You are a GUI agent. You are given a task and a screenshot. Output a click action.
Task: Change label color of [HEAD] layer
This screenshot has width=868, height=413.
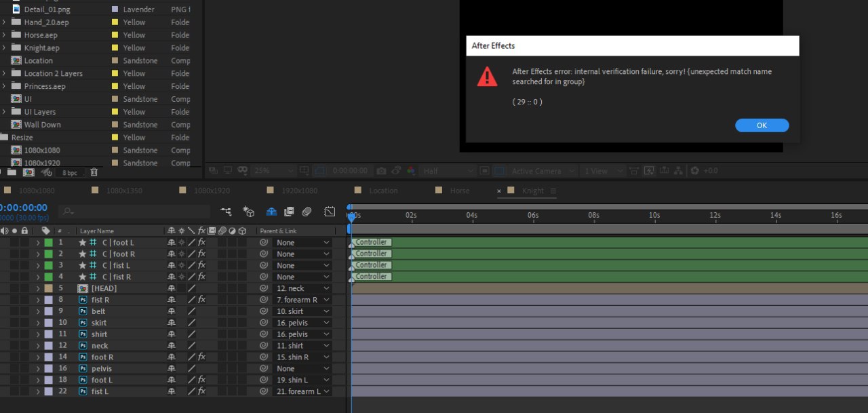[48, 288]
